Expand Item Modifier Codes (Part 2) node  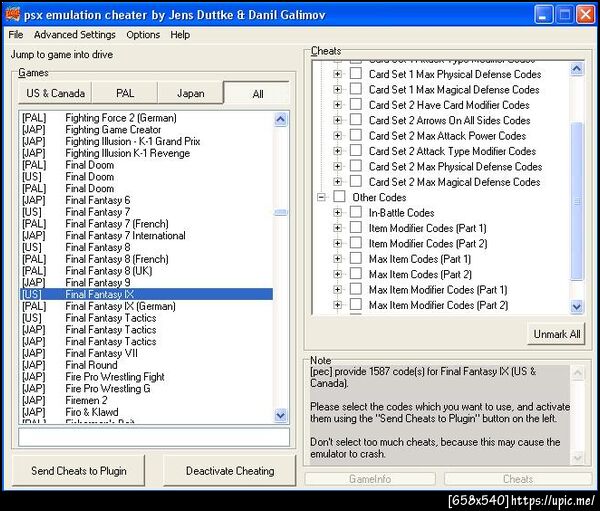(x=338, y=243)
